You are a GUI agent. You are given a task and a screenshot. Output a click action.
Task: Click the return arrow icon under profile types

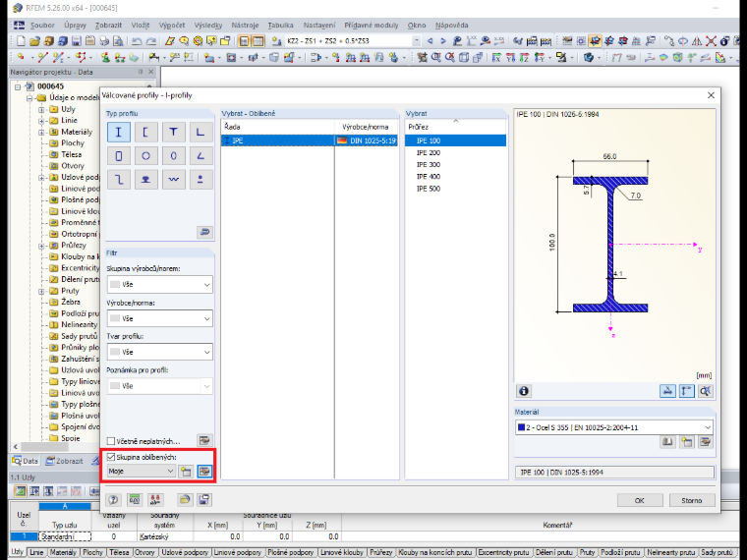[204, 232]
